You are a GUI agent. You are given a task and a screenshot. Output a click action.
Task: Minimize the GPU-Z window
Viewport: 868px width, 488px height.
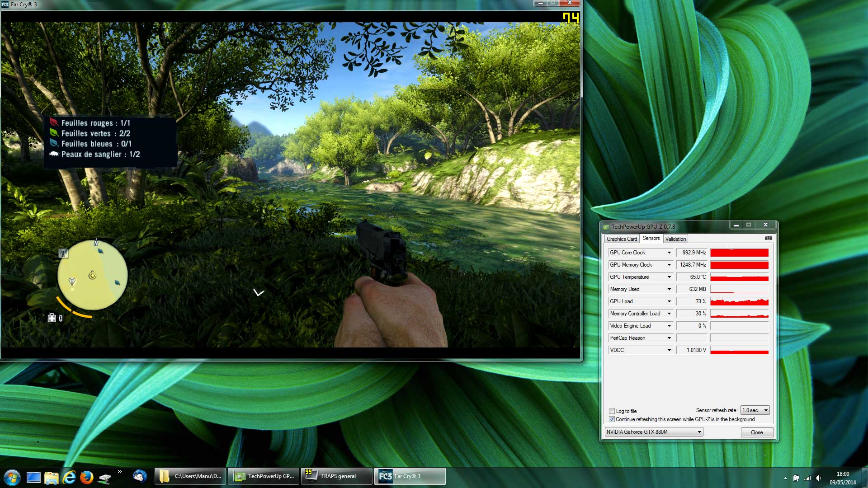click(x=736, y=225)
